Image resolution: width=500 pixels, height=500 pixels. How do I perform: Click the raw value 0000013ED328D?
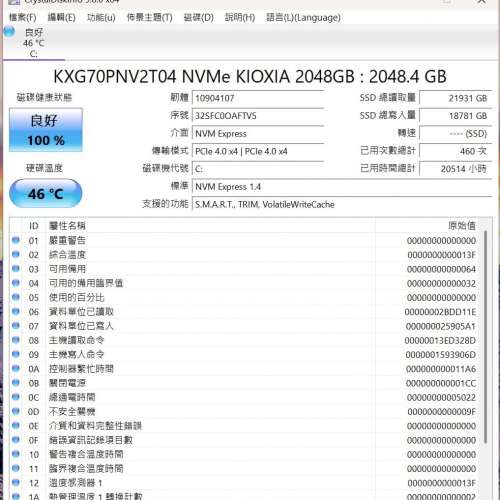coord(440,340)
